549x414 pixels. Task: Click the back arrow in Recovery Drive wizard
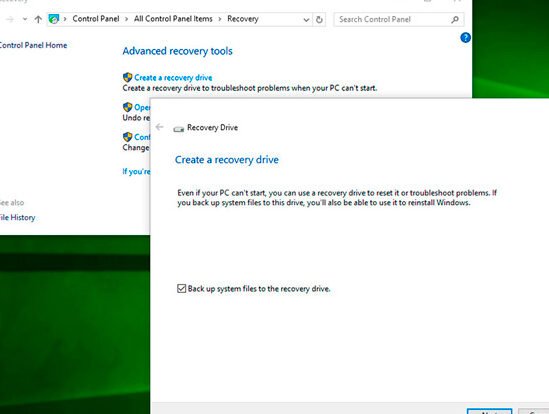tap(159, 127)
